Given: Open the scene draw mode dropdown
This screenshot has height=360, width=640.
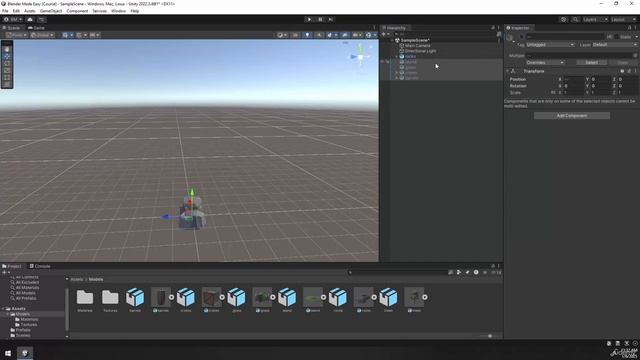Looking at the screenshot, I should click(x=282, y=35).
